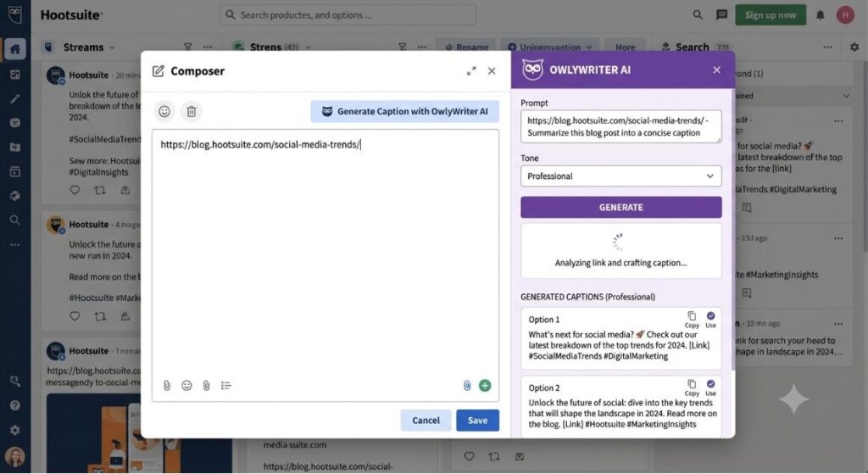Image resolution: width=868 pixels, height=474 pixels.
Task: Click Generate Caption with OwlyWriter AI button
Action: point(404,111)
